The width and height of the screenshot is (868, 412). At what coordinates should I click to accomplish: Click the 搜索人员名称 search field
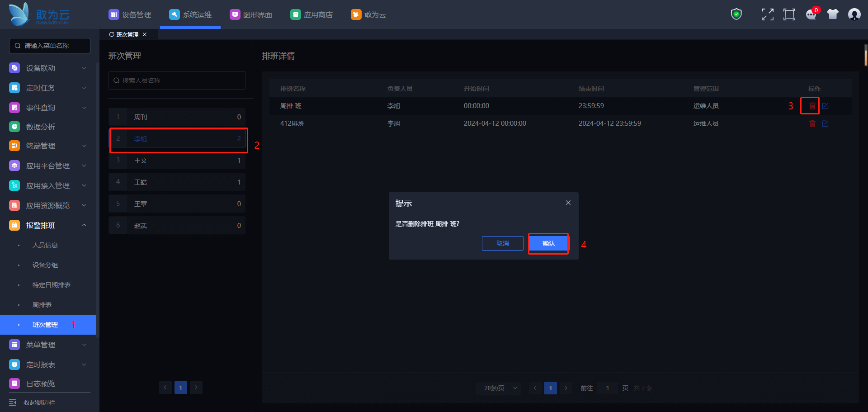[177, 81]
